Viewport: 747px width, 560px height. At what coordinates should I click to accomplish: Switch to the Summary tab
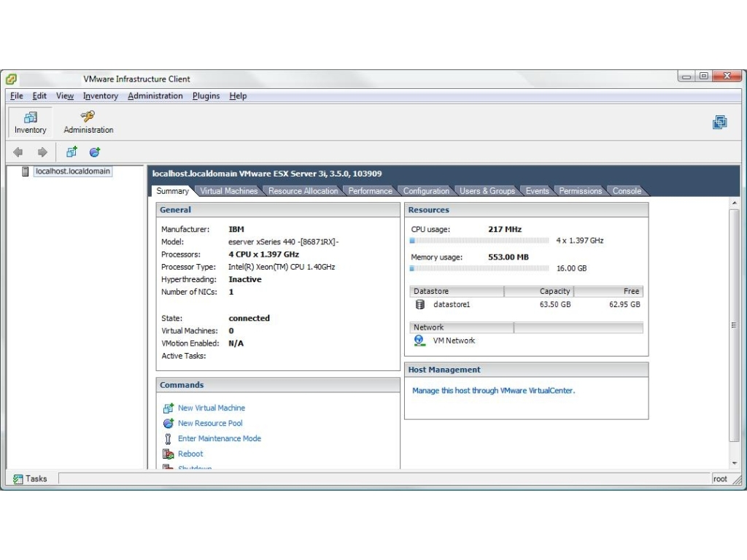[x=172, y=191]
